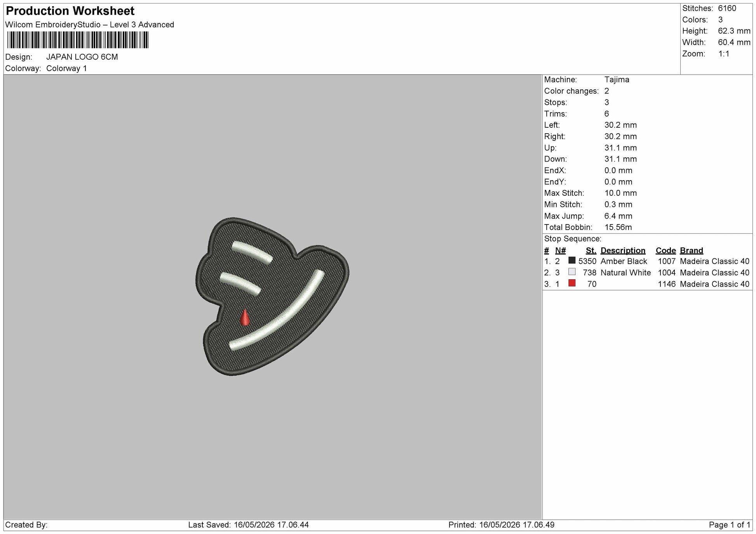Click the 'EndY:' label
756x534 pixels.
pyautogui.click(x=555, y=182)
